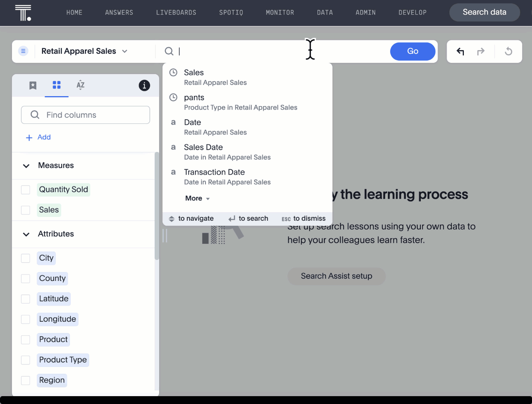Click the redo forward arrow icon

(481, 51)
